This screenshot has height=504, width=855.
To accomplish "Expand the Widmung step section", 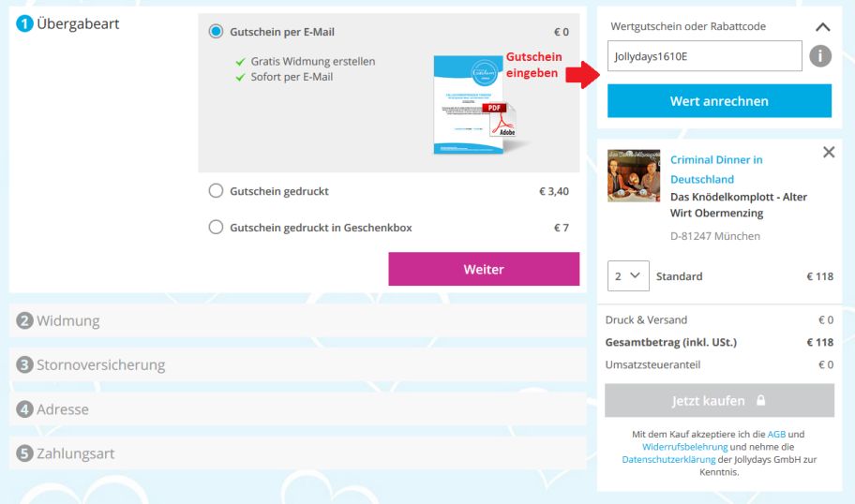I will click(298, 320).
